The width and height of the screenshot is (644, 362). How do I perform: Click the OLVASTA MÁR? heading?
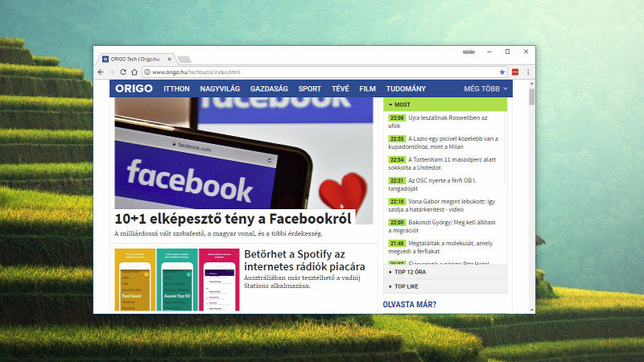click(x=410, y=305)
